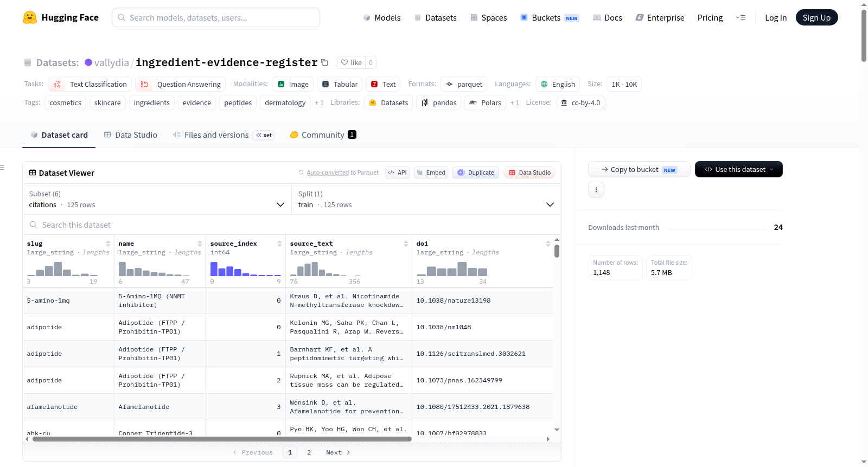
Task: Click the English language tag
Action: 558,84
